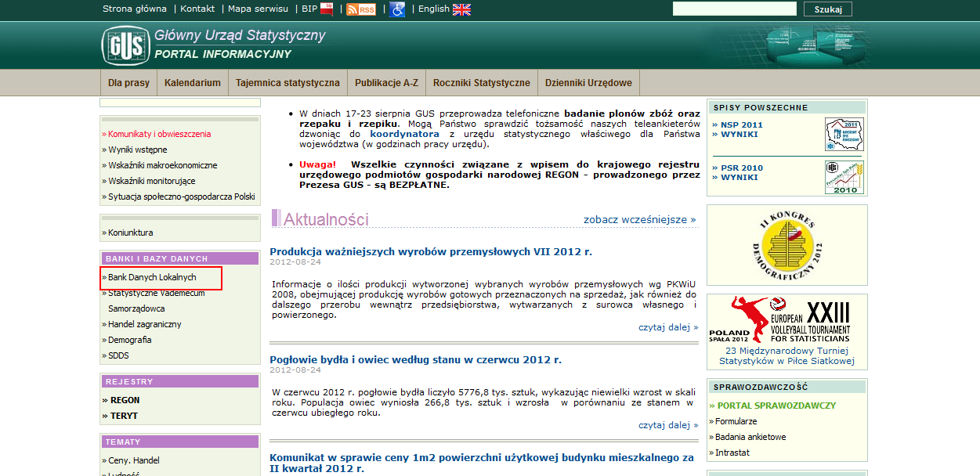Open Handel zagraniczny link
Image resolution: width=980 pixels, height=476 pixels.
[x=144, y=324]
